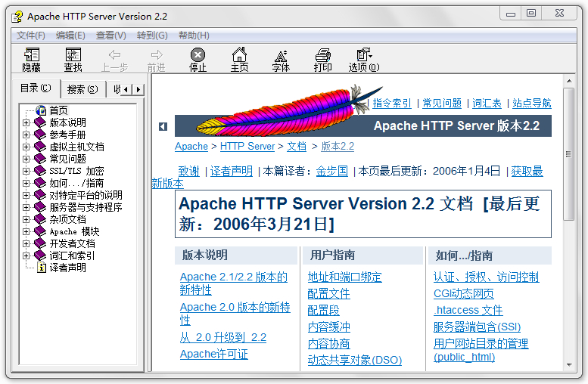The height and width of the screenshot is (384, 588).
Task: Click the page scrollbar down arrow
Action: [569, 364]
